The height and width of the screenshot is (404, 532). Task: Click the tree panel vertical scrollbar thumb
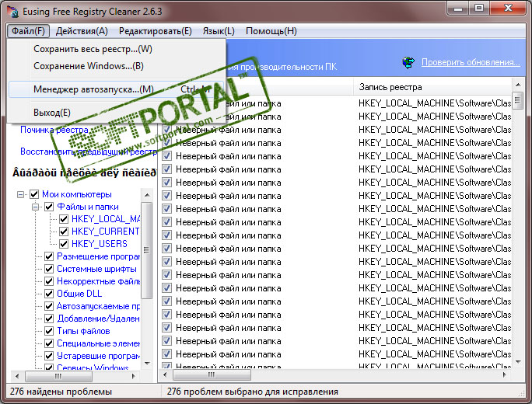146,250
